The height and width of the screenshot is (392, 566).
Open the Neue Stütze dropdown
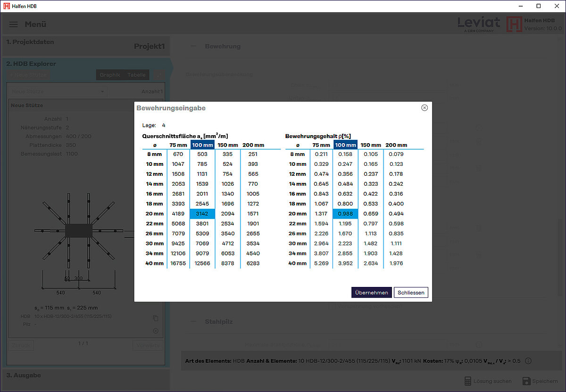point(58,91)
